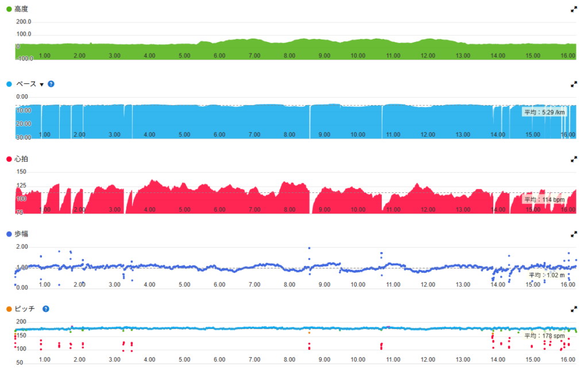Click the 平均 114 bpm label

544,200
